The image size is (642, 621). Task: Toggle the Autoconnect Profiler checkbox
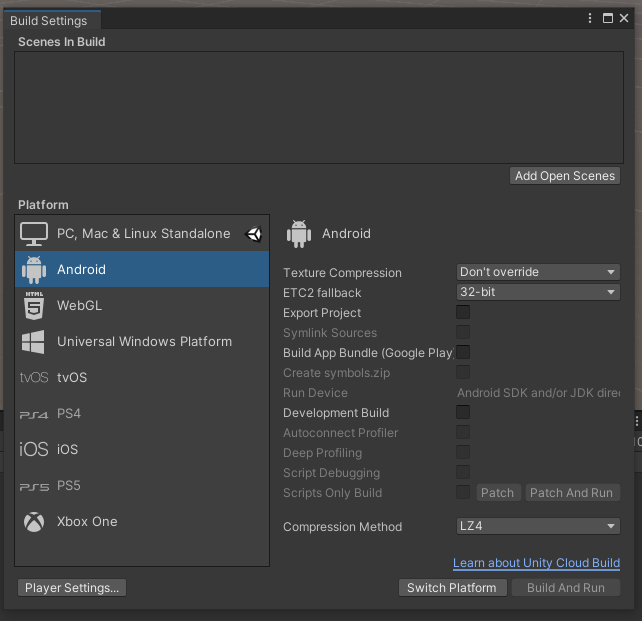463,432
